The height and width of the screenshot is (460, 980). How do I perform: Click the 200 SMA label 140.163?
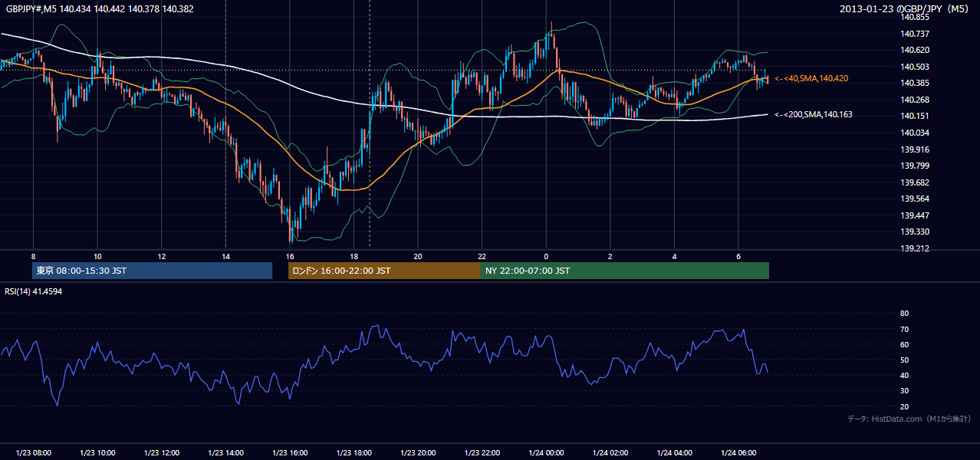coord(813,114)
